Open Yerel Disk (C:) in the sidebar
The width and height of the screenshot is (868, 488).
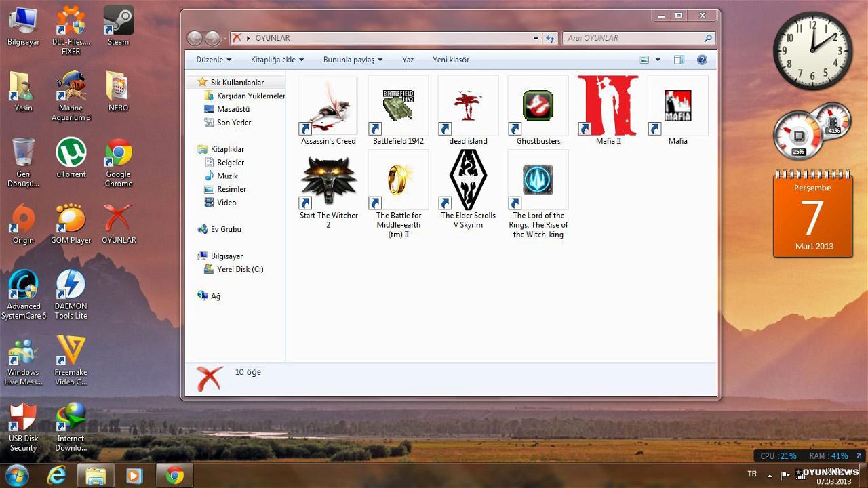point(234,269)
